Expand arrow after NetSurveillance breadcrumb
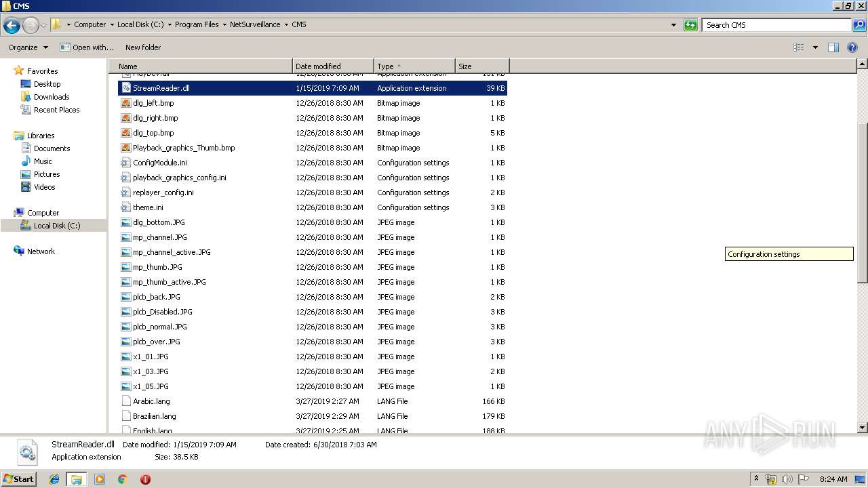 coord(286,24)
